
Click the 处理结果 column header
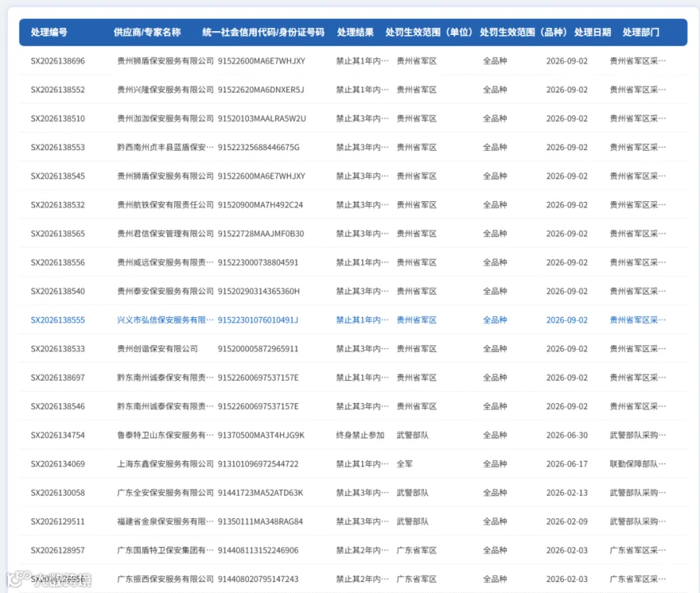355,32
